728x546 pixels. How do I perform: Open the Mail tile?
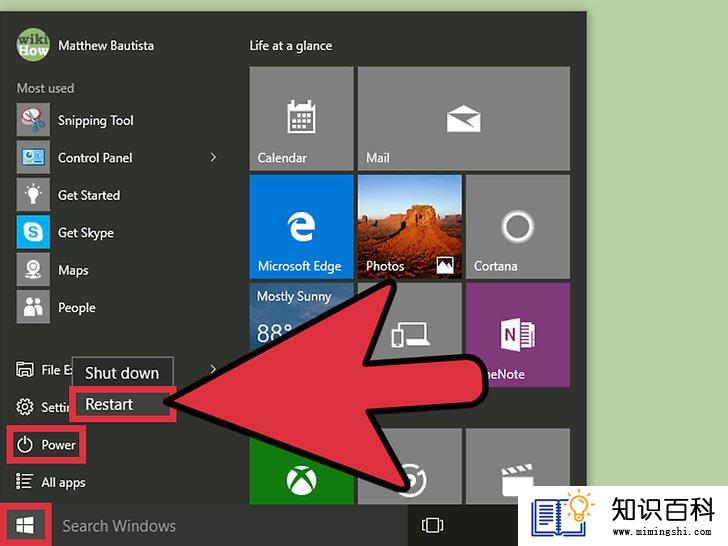463,118
